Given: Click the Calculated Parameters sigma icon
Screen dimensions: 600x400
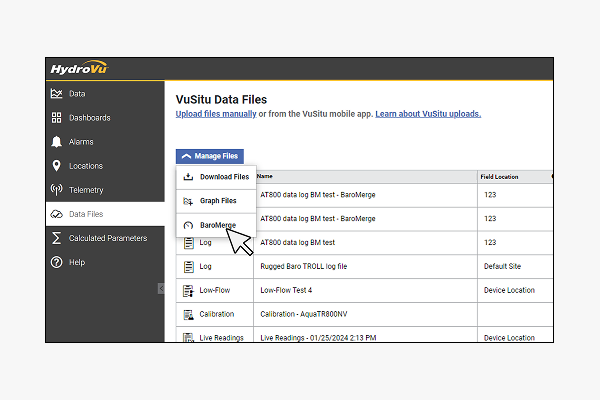Looking at the screenshot, I should tap(56, 238).
